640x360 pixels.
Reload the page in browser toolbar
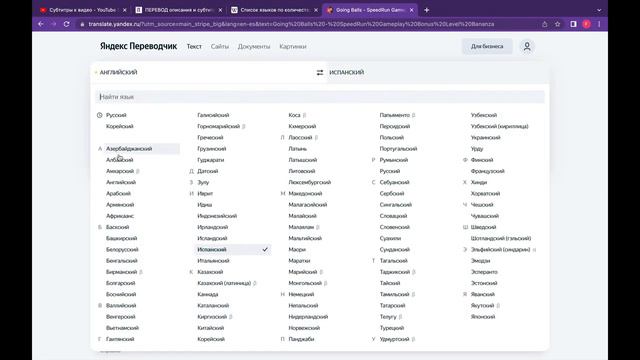point(67,24)
